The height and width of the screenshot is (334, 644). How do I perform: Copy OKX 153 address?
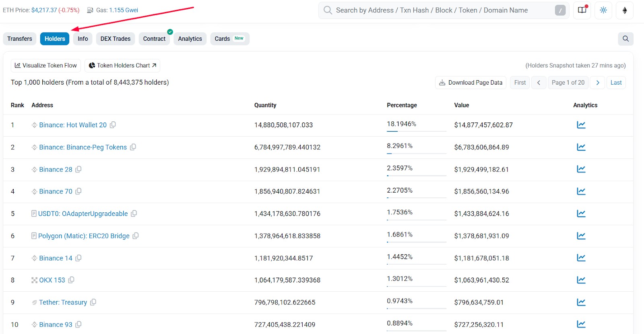tap(71, 280)
